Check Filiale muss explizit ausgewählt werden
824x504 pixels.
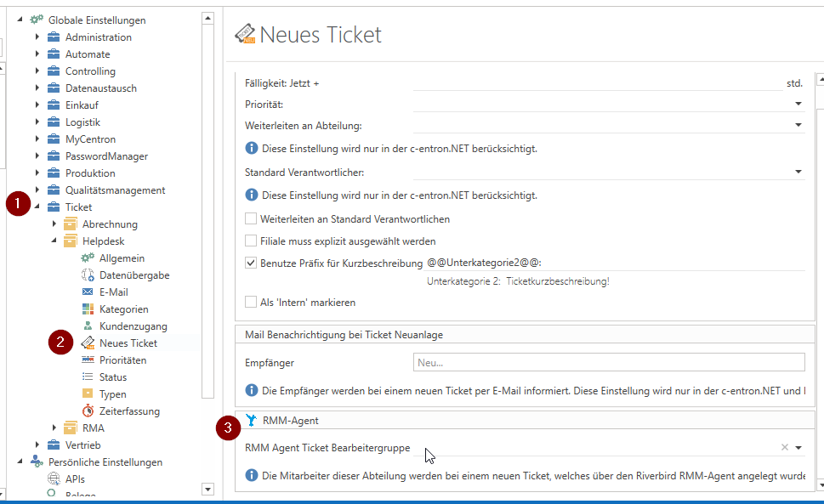tap(251, 241)
